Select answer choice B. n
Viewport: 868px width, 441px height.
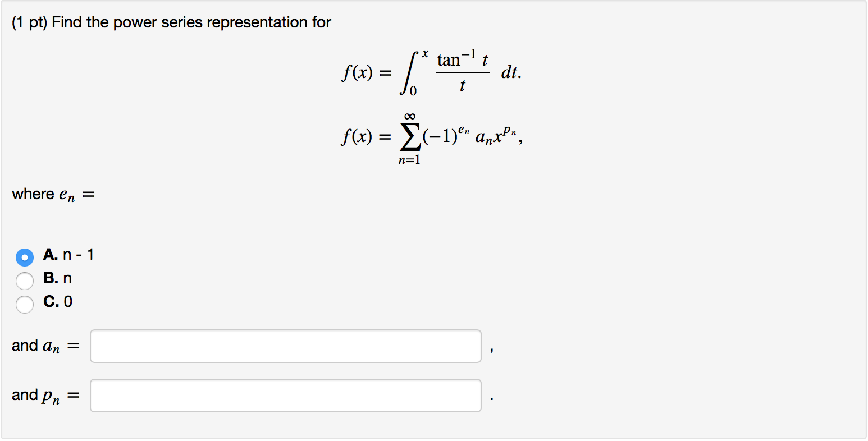[58, 279]
